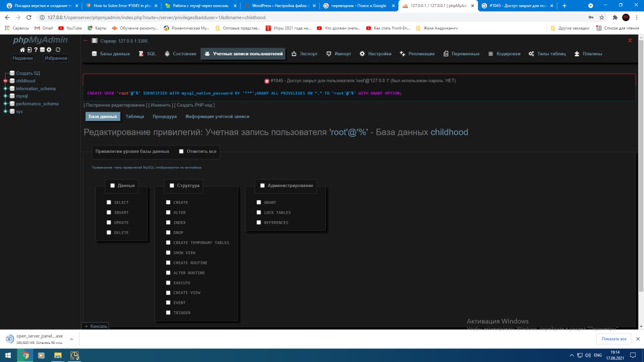The height and width of the screenshot is (362, 644).
Task: Open navigation panel settings gear icon
Action: (49, 50)
